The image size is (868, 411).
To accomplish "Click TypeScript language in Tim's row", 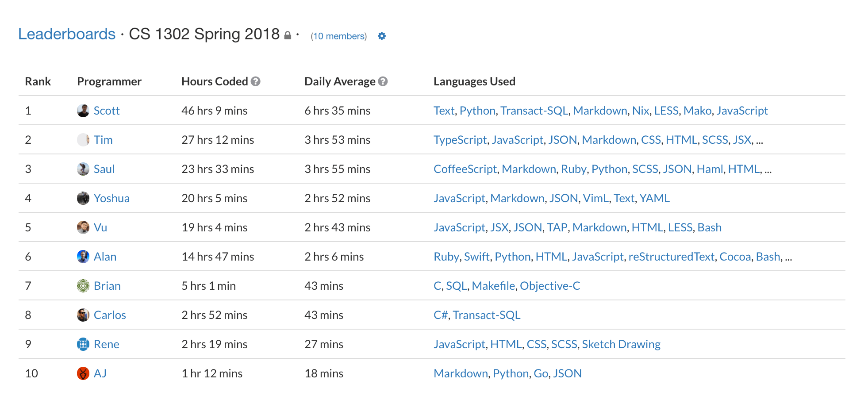I will [x=460, y=140].
